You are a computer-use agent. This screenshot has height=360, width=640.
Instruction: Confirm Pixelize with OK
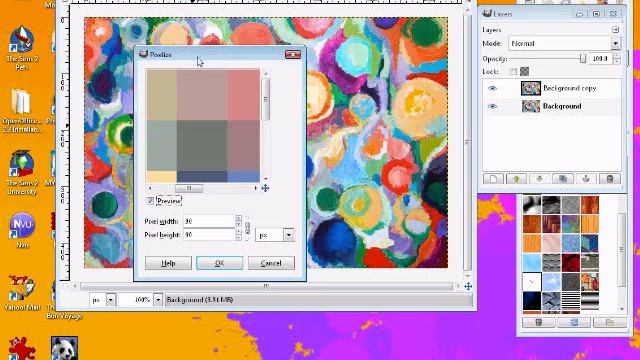pyautogui.click(x=220, y=263)
